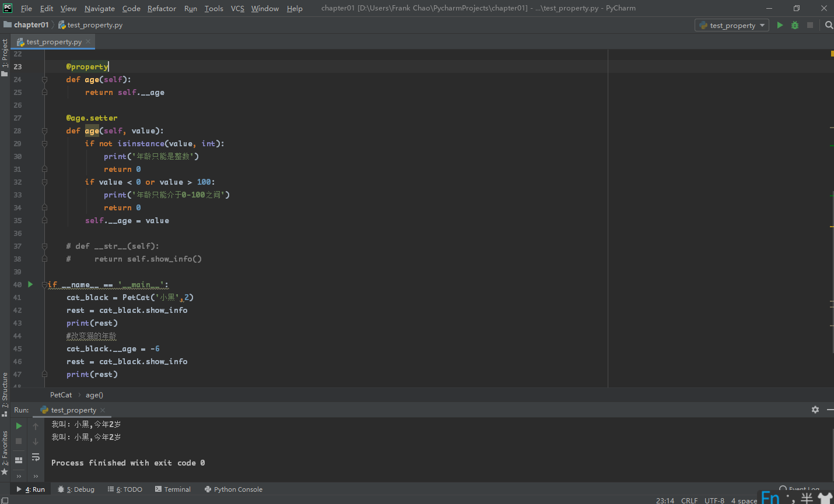
Task: Open the Navigate menu
Action: tap(100, 8)
